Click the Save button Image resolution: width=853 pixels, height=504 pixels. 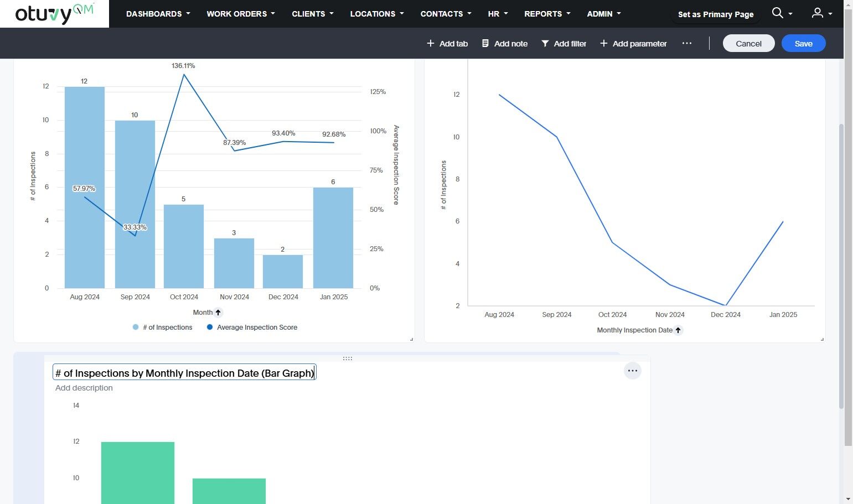803,43
